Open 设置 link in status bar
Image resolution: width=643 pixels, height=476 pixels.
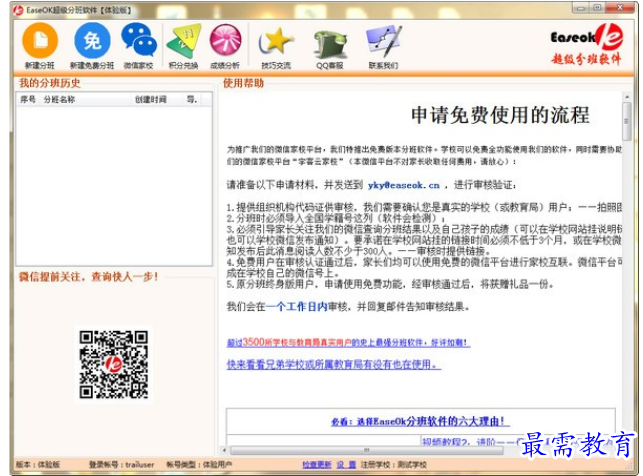[346, 465]
